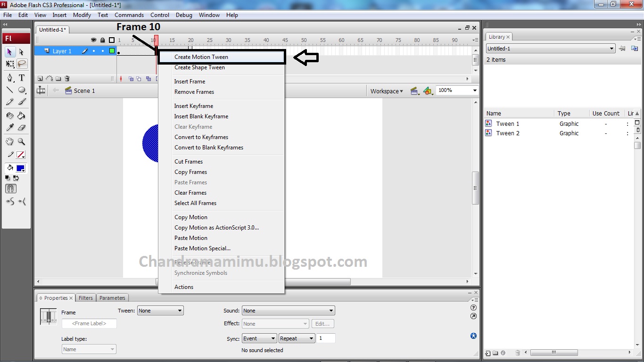
Task: Toggle the Hide Timeline button
Action: [x=41, y=90]
